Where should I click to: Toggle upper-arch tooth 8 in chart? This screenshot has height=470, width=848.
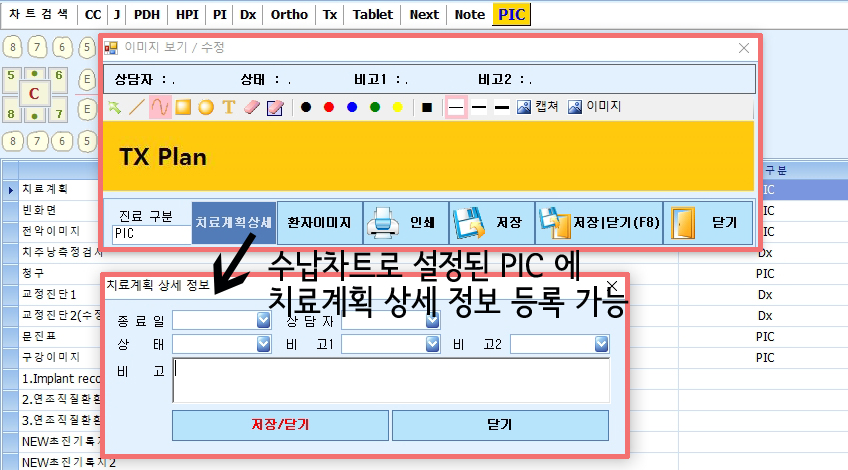click(x=12, y=47)
